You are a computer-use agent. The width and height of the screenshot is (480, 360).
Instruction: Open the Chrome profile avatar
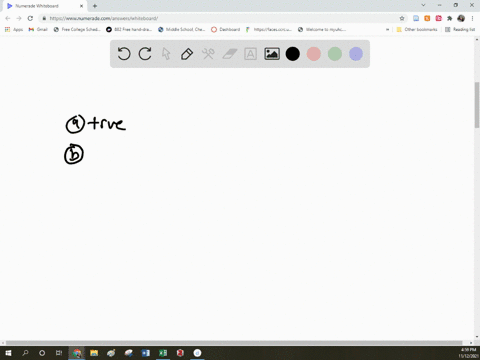461,18
